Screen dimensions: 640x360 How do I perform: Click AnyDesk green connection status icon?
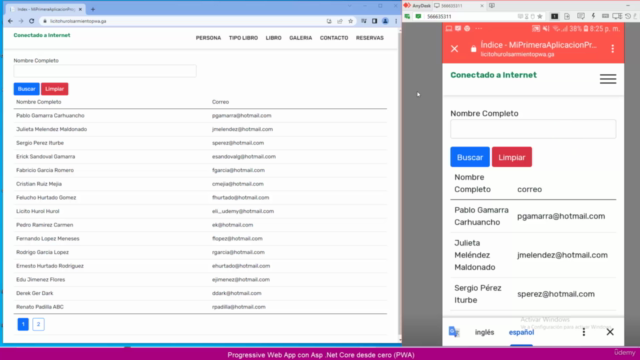point(418,16)
